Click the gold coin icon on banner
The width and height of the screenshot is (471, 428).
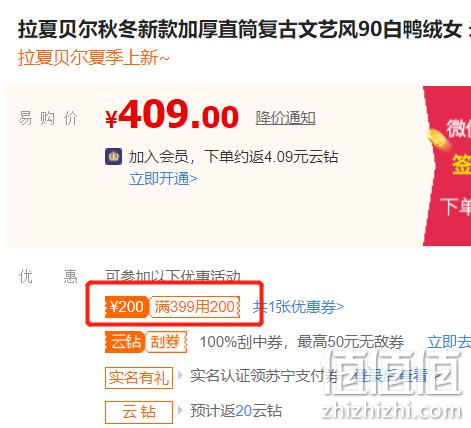click(x=436, y=138)
